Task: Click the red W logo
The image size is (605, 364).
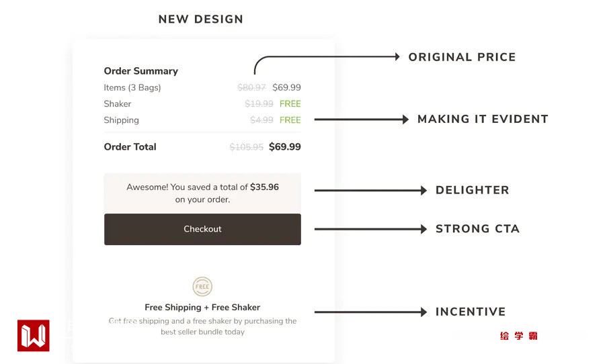Action: pyautogui.click(x=33, y=335)
